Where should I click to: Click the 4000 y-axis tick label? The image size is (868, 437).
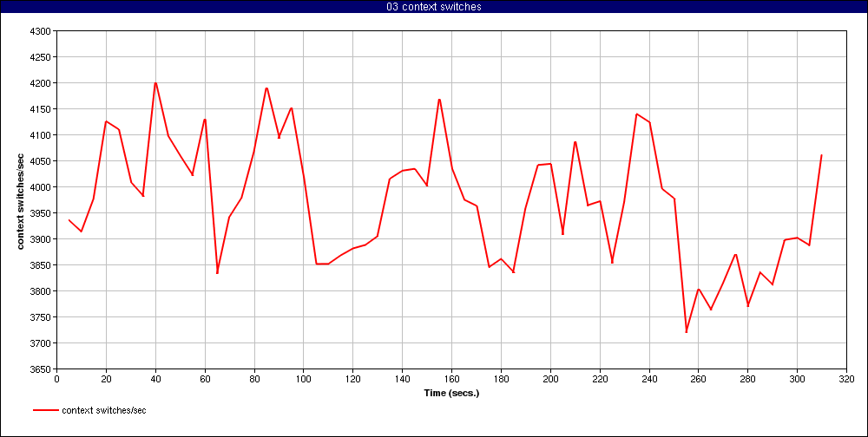coord(42,187)
